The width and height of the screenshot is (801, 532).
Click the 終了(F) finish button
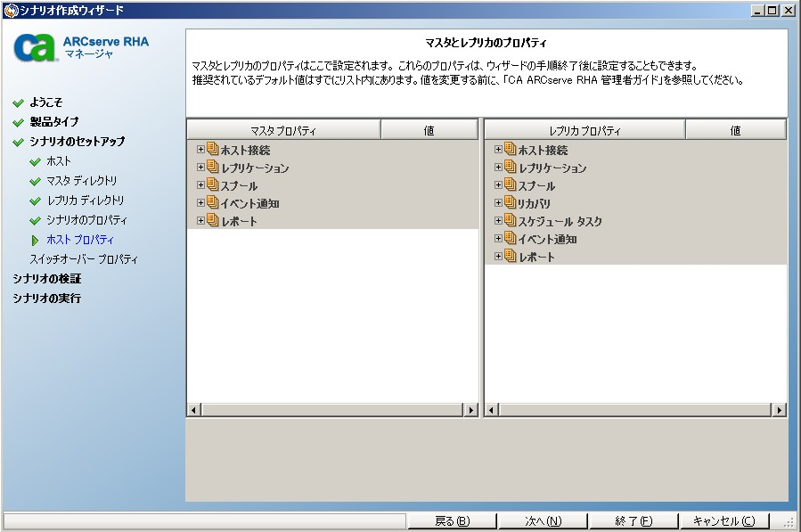[x=633, y=520]
